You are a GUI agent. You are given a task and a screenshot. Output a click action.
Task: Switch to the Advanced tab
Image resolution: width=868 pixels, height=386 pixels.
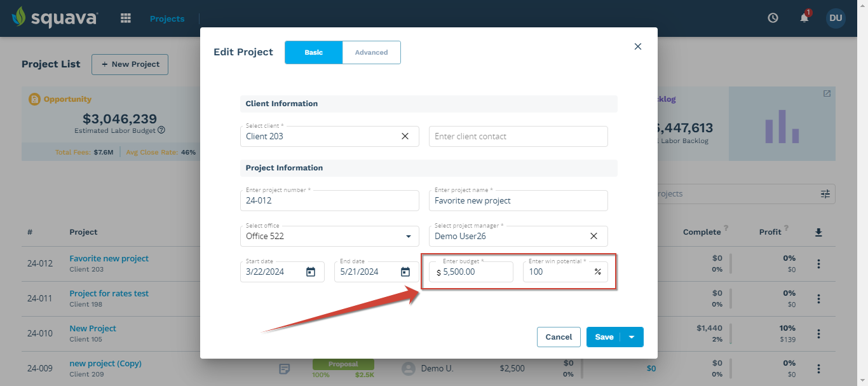(x=371, y=52)
